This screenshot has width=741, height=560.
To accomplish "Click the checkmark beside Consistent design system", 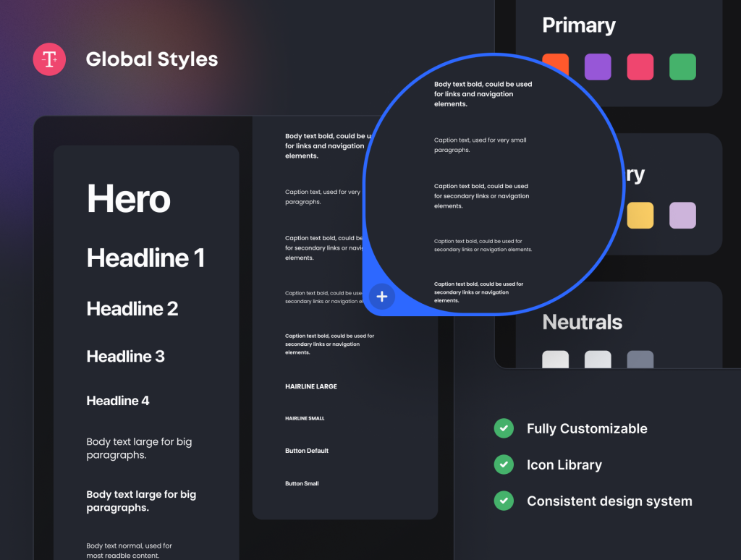I will (x=504, y=501).
